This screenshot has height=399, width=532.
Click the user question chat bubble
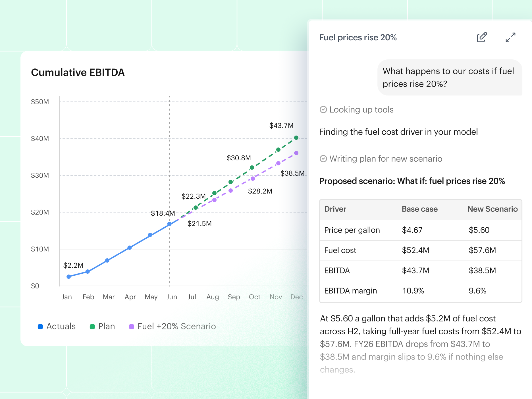coord(450,78)
